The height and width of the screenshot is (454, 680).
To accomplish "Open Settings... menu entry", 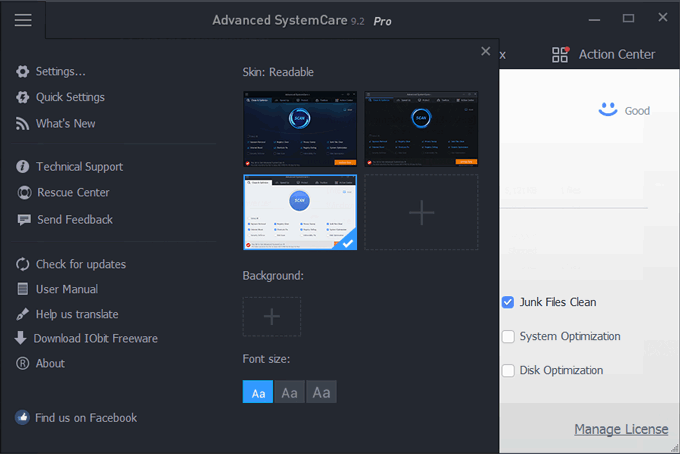I will click(60, 72).
